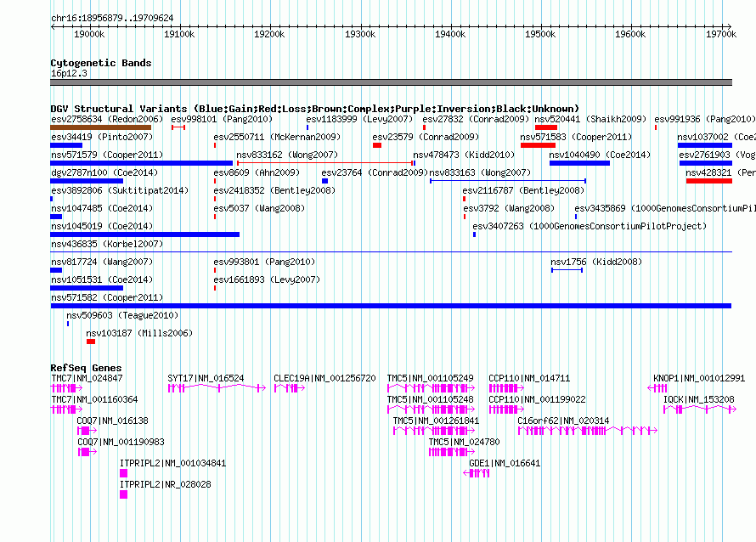Open the nsv1051531 (Coe2014) label

102,279
